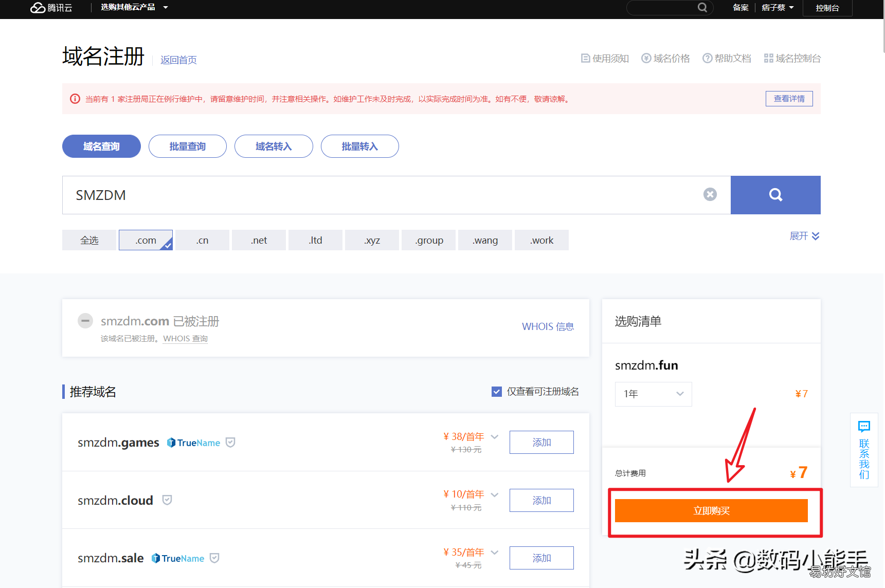Click the shield icon next to smzdm.cloud
885x588 pixels.
(167, 500)
